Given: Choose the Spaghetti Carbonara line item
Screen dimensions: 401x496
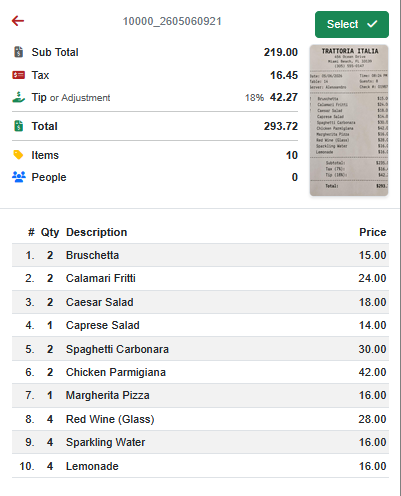Looking at the screenshot, I should (x=200, y=349).
